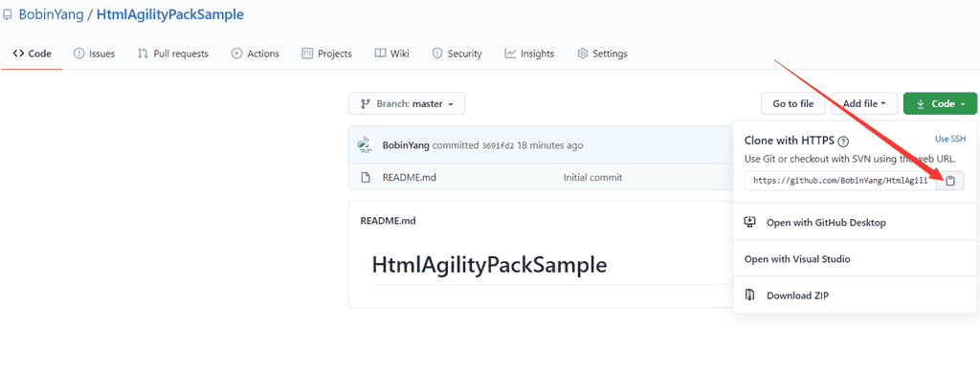980x372 pixels.
Task: View the Insights tab
Action: coord(529,54)
